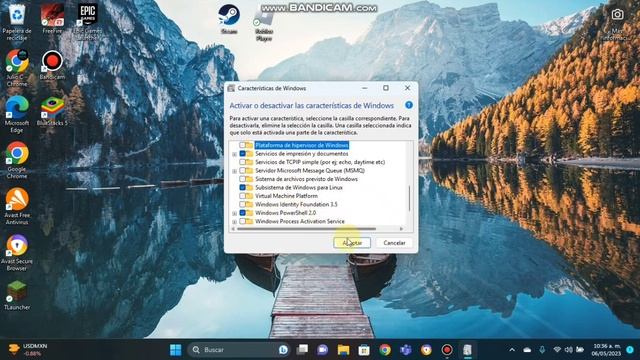Open the Windows Start menu

(x=176, y=350)
